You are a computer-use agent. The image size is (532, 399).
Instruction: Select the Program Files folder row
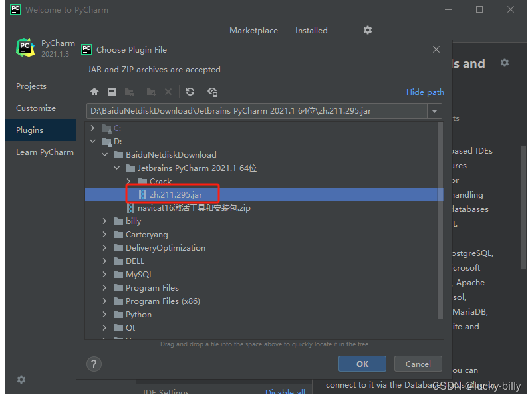coord(264,288)
